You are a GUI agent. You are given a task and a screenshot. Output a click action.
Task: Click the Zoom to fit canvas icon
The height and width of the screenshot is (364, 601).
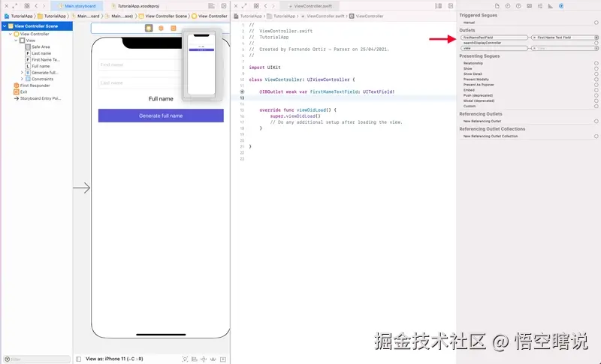click(x=185, y=359)
